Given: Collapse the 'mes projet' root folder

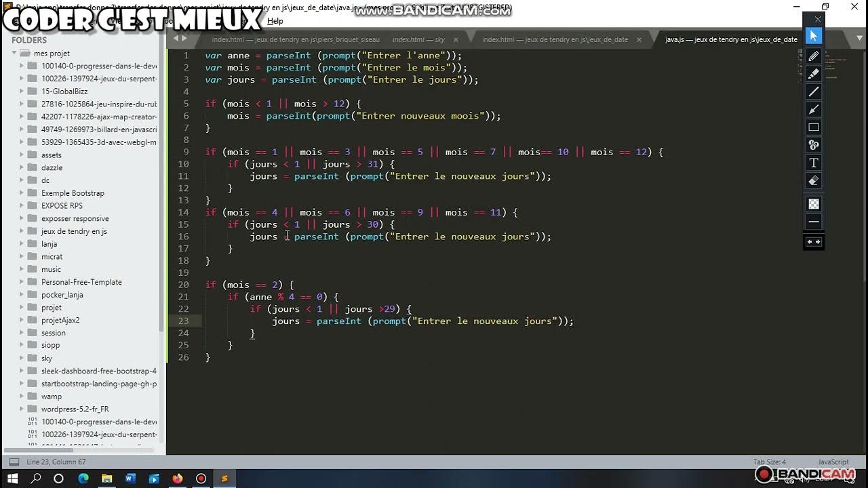Looking at the screenshot, I should [13, 53].
